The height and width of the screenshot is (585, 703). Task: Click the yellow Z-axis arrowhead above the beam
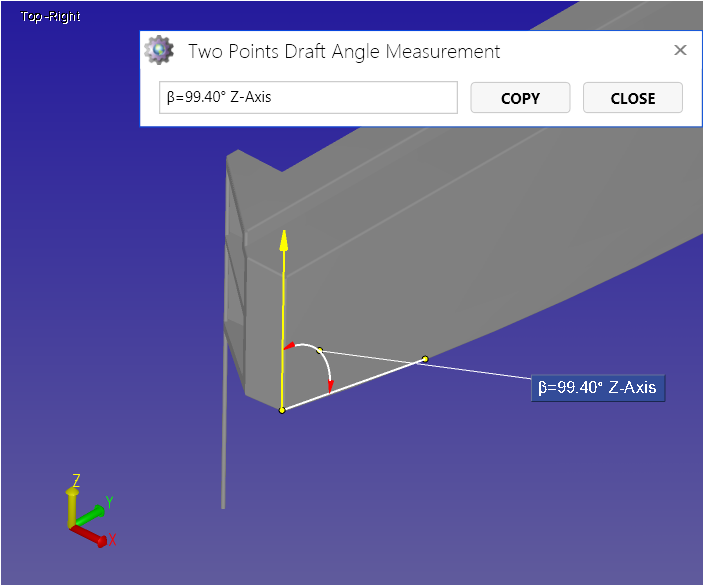pyautogui.click(x=284, y=240)
